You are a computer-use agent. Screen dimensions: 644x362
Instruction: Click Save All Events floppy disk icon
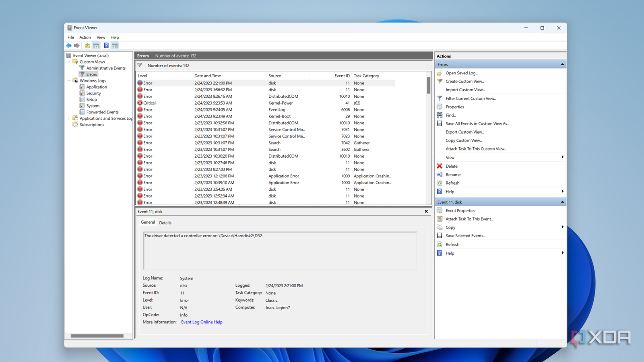(440, 123)
